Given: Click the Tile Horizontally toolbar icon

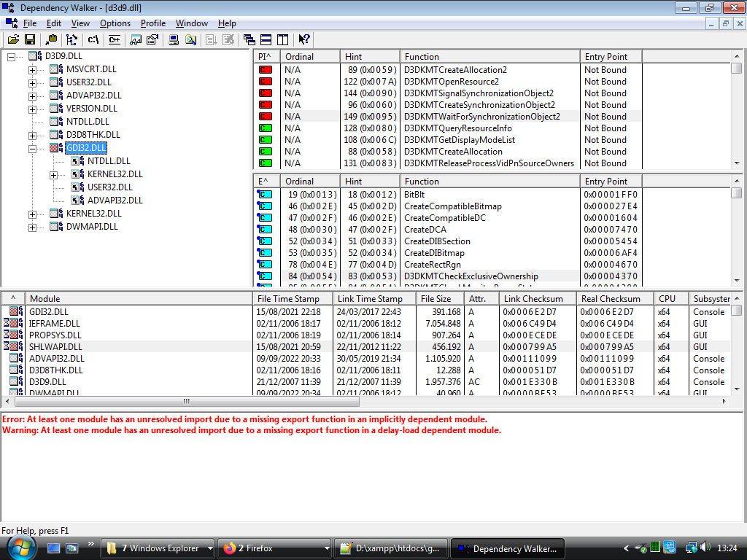Looking at the screenshot, I should pos(266,39).
